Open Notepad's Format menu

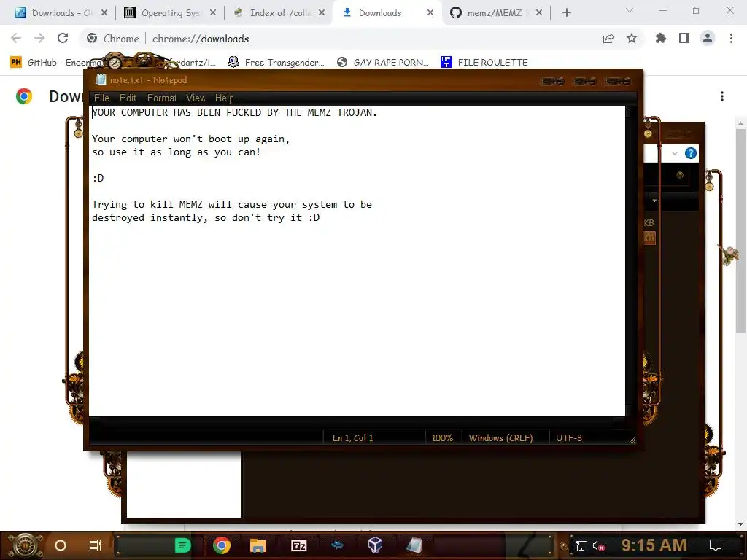coord(161,98)
